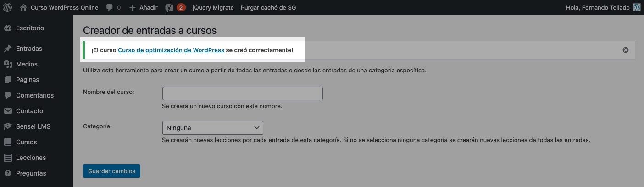
Task: Open the Categoría dropdown showing Ninguna
Action: pyautogui.click(x=212, y=128)
